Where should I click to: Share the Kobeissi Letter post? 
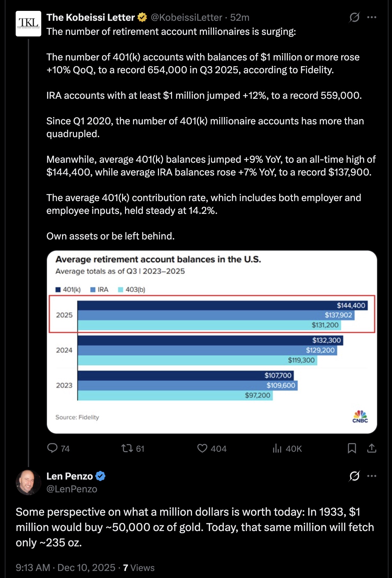click(372, 448)
